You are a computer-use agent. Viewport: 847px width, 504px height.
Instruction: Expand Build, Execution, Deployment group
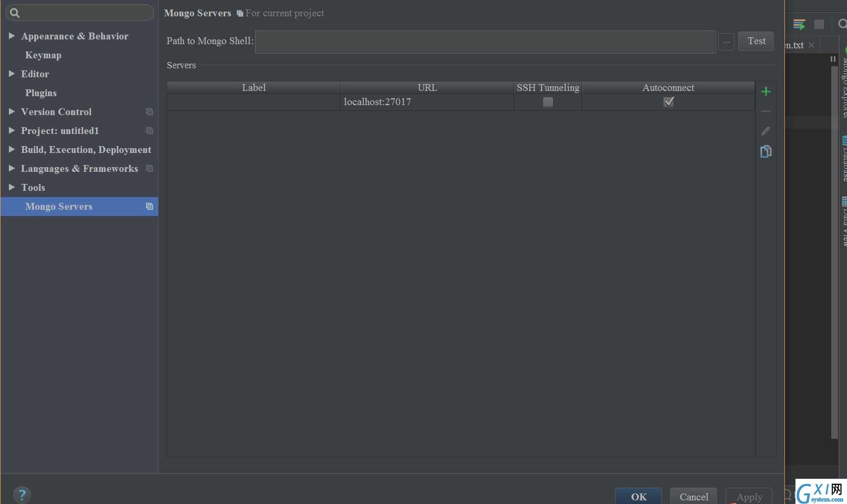(12, 150)
